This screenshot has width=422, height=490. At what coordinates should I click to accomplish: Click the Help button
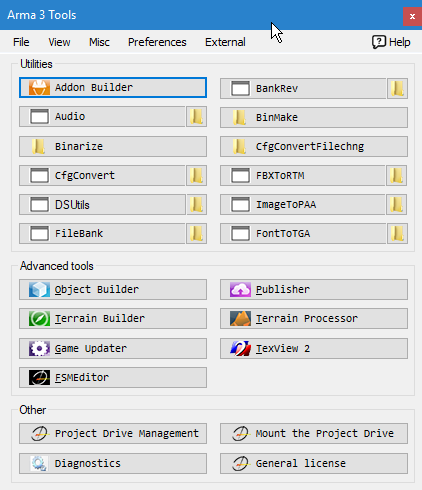tap(391, 42)
